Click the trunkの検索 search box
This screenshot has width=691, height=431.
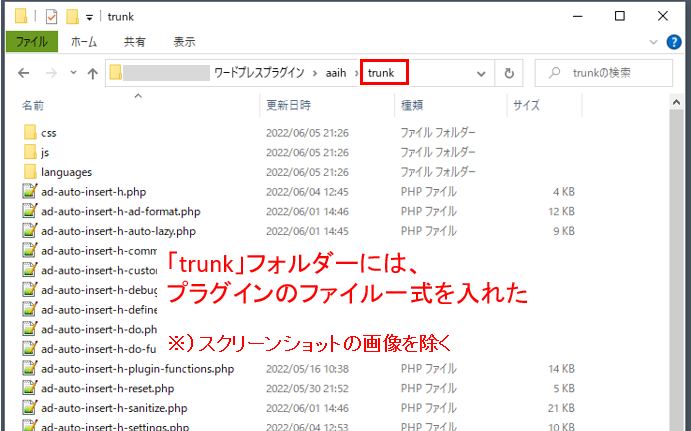[x=604, y=73]
